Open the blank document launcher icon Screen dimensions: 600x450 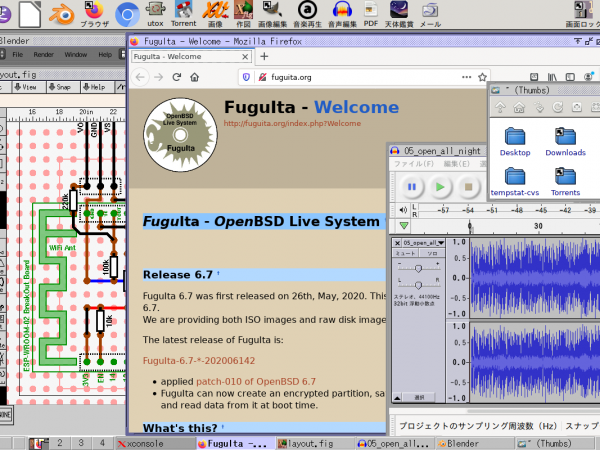(x=29, y=15)
